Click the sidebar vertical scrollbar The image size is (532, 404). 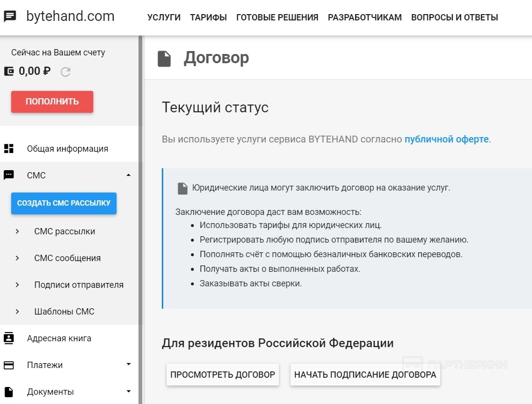[140, 219]
